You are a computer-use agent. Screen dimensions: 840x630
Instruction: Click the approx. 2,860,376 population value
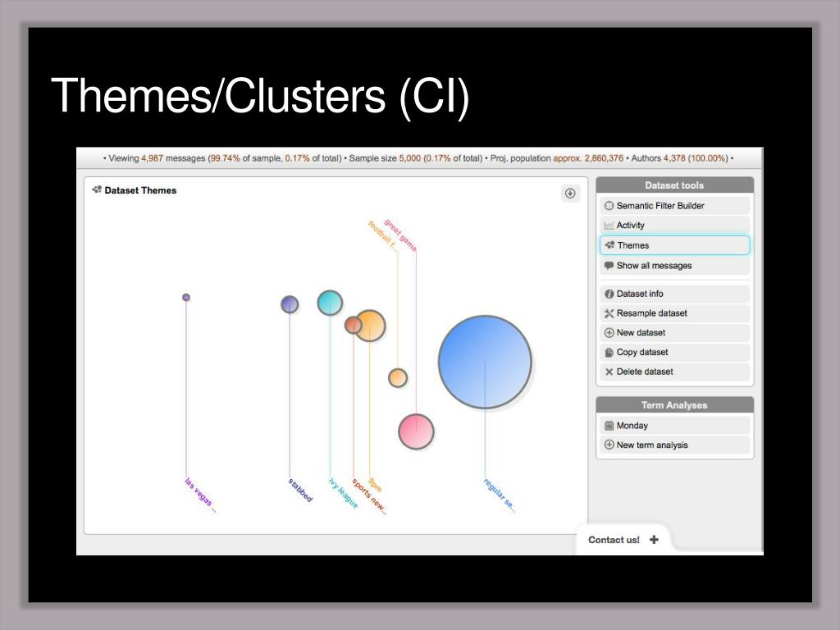(588, 158)
